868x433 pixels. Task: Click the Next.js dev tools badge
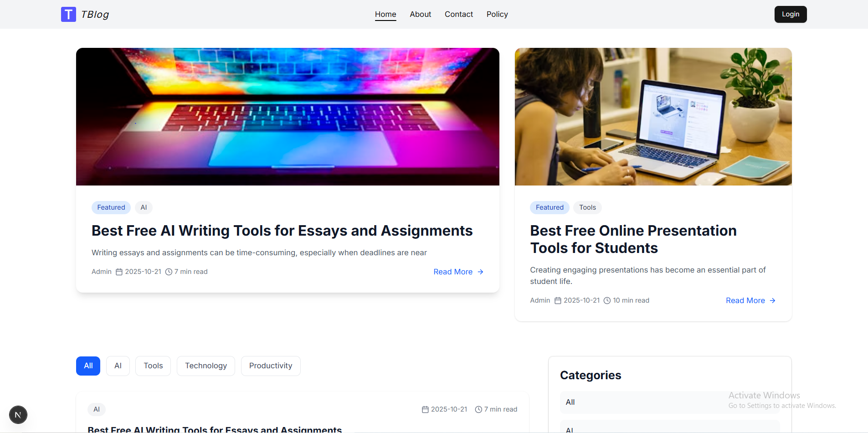[18, 415]
